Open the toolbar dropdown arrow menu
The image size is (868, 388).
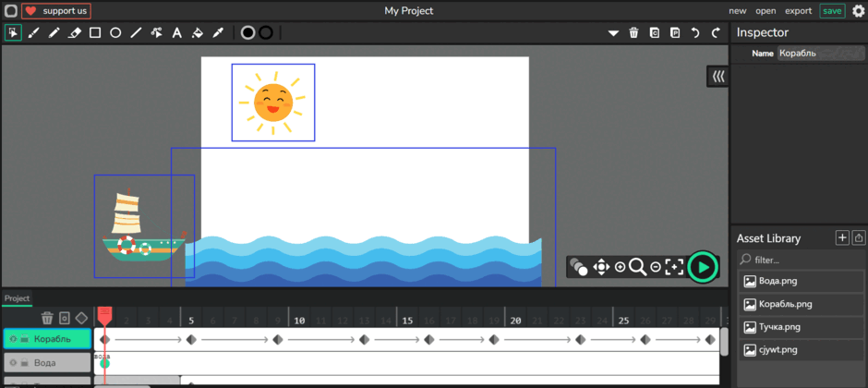613,33
